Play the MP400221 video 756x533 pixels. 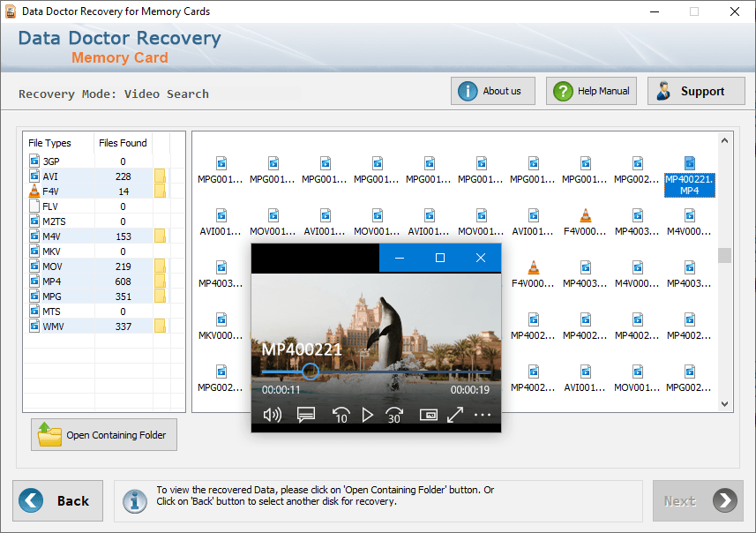point(367,415)
